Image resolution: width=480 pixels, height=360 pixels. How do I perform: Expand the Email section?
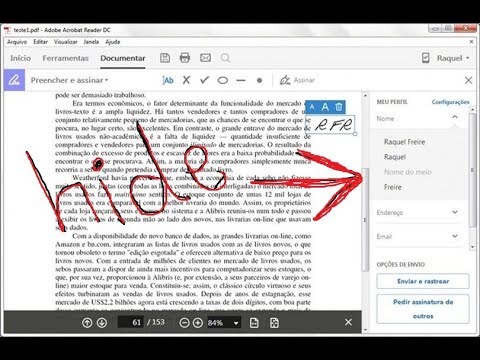455,236
